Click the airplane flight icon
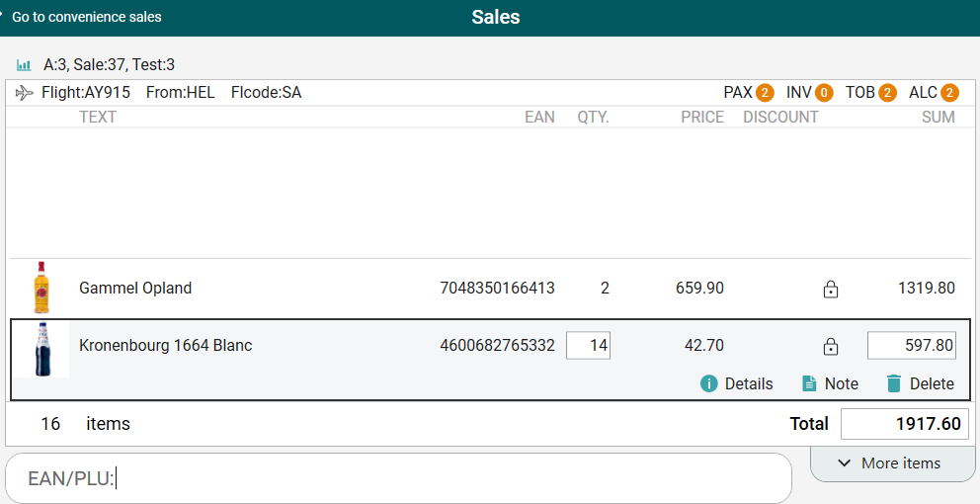Viewport: 980px width, 504px height. [x=25, y=93]
